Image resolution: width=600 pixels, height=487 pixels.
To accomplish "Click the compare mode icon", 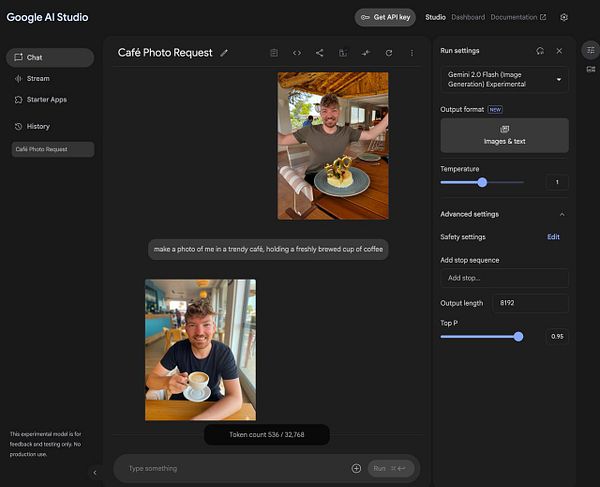I will (x=366, y=53).
